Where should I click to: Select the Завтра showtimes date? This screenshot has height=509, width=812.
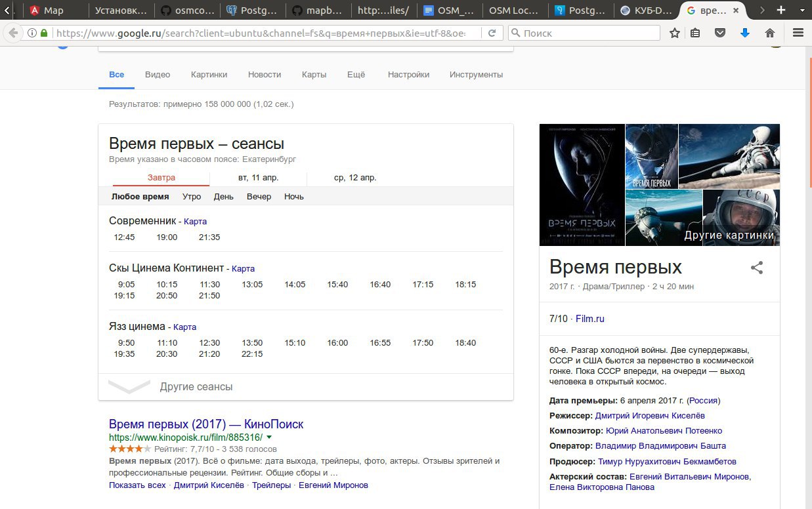[161, 178]
